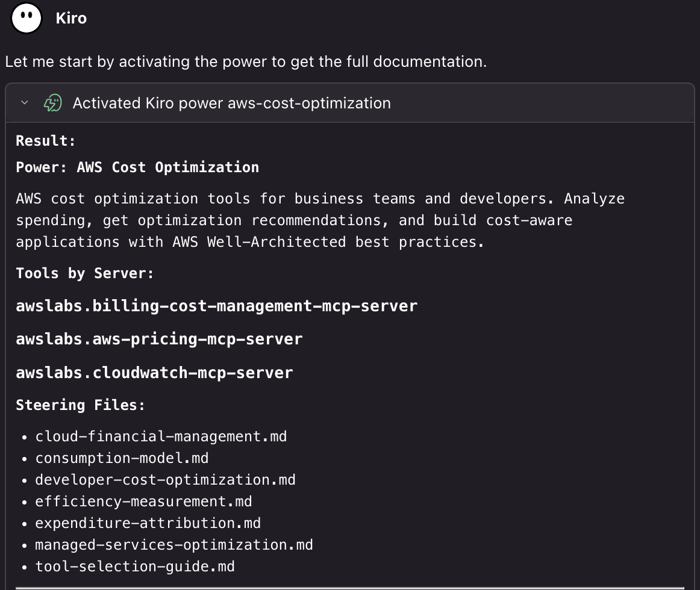Click tool-selection-guide.md in the list

pos(135,567)
